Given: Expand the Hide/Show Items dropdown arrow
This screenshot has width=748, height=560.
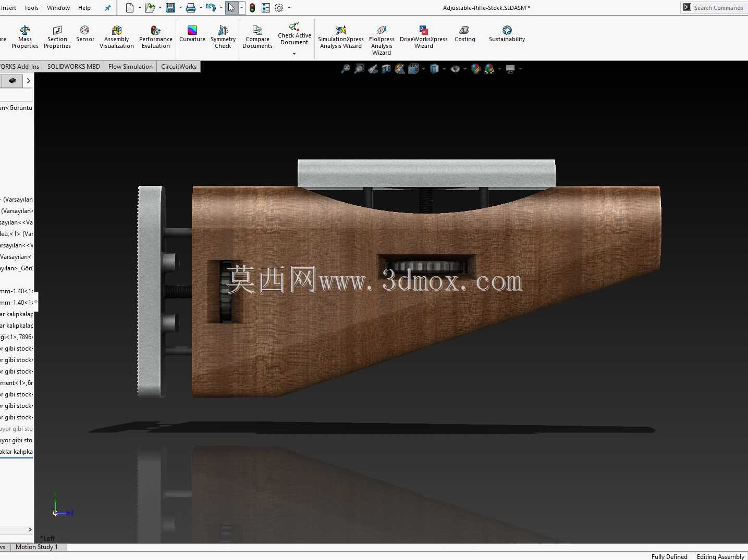Looking at the screenshot, I should [465, 69].
